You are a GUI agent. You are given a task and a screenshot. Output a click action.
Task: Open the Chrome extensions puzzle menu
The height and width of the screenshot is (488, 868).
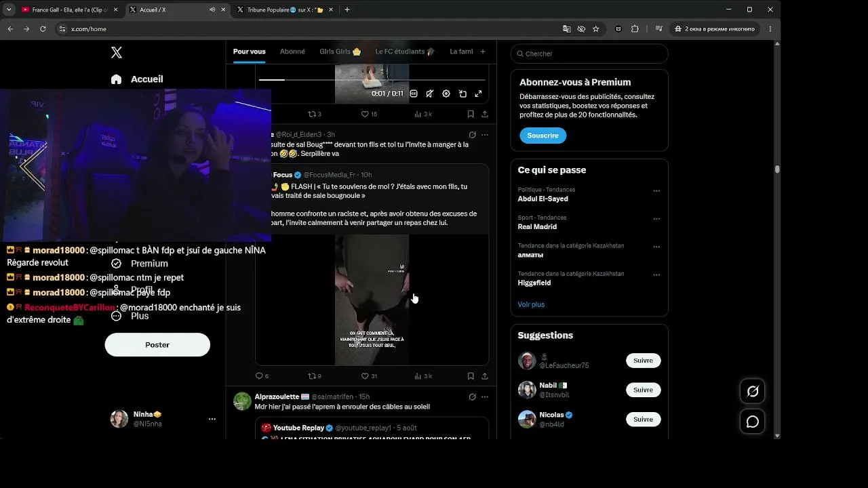click(635, 29)
